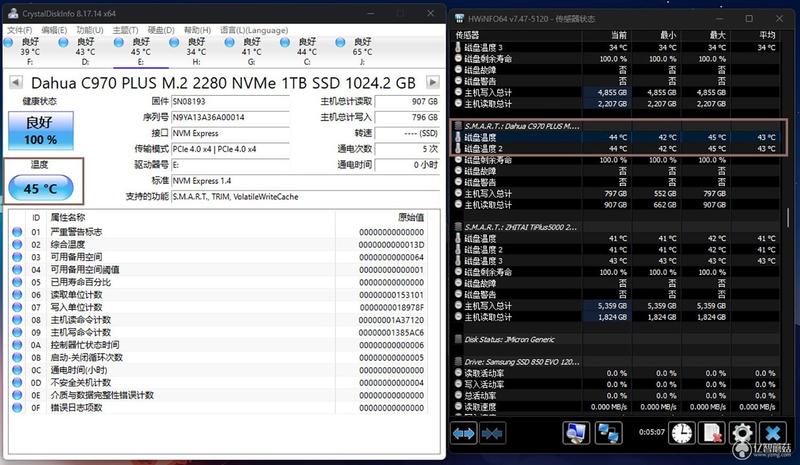Select the 读取速度 sensor row
This screenshot has height=465, width=800.
pos(616,407)
